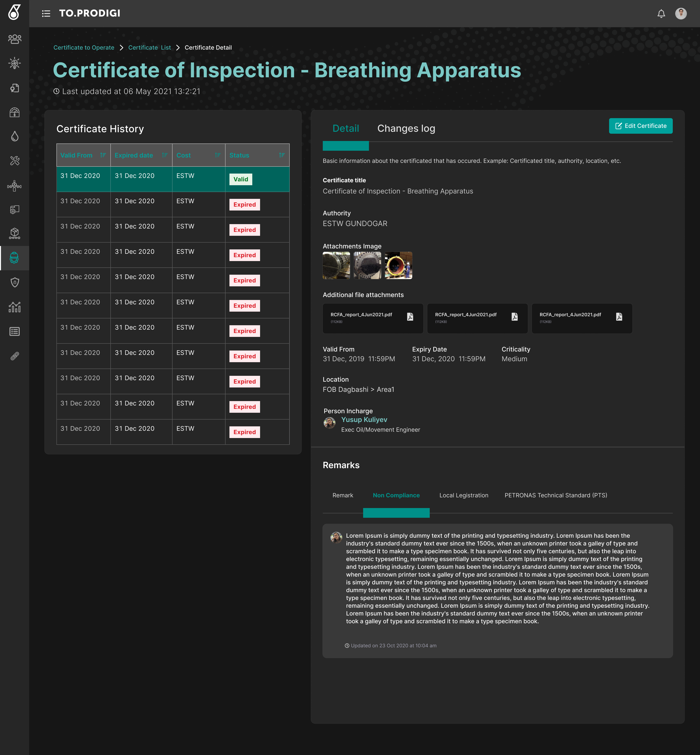Screen dimensions: 700x755
Task: Click the hamburger menu icon
Action: pyautogui.click(x=46, y=14)
